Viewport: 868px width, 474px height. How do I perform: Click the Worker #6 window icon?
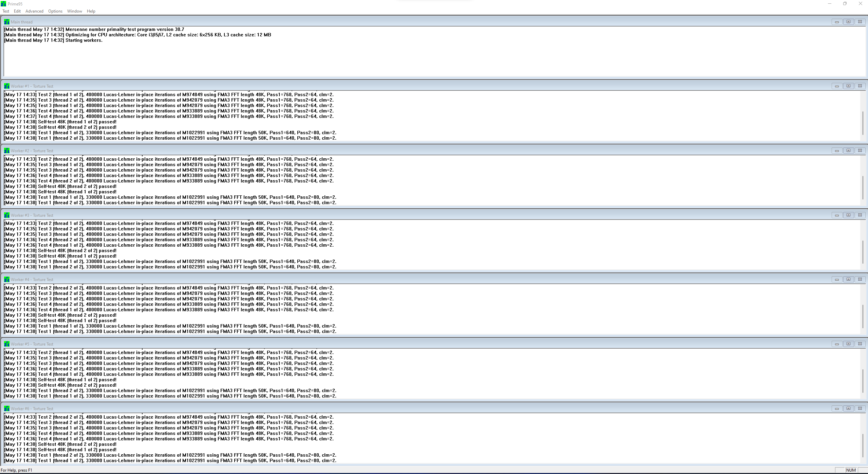[6, 408]
